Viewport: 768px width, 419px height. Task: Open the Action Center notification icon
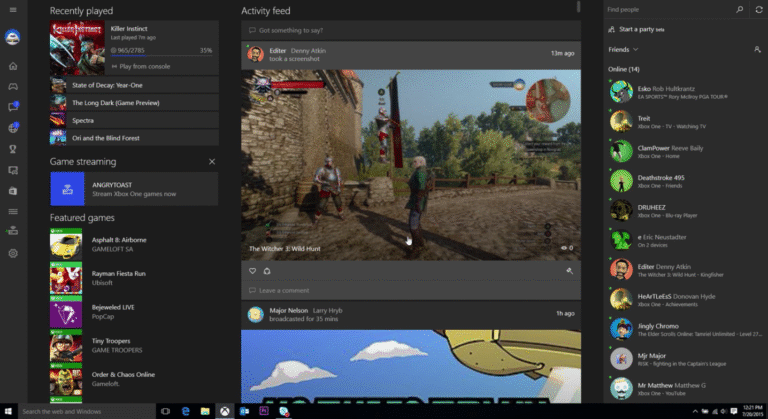733,411
